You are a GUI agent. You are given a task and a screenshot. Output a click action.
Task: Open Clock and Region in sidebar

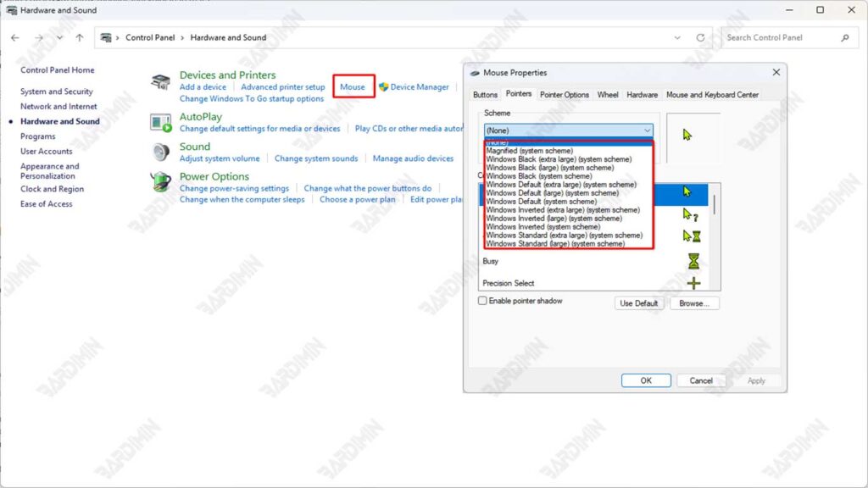(52, 189)
